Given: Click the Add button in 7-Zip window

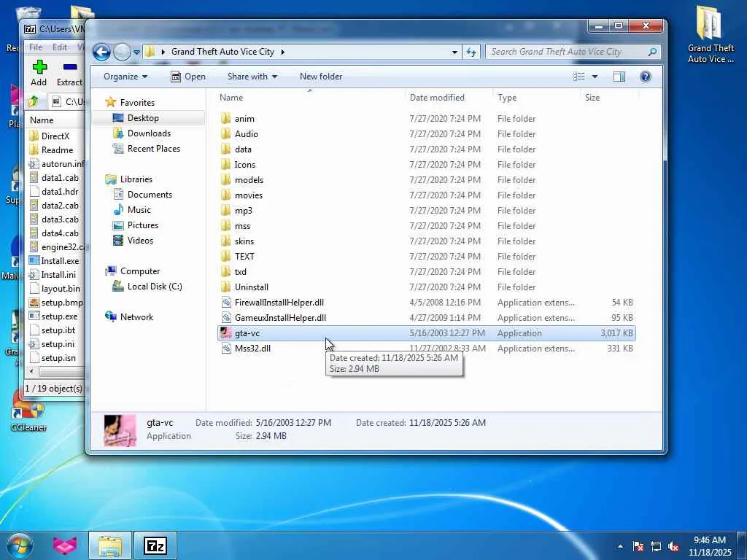Looking at the screenshot, I should [x=39, y=73].
